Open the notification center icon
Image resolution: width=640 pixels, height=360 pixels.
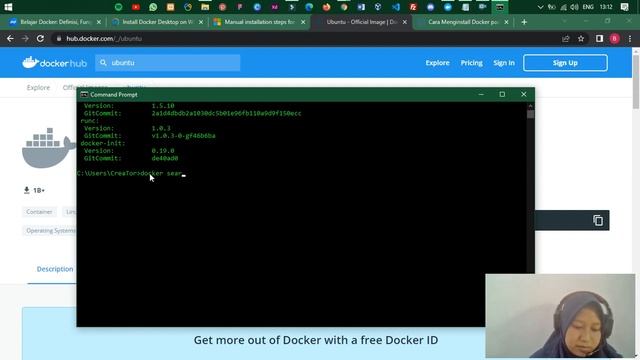624,7
